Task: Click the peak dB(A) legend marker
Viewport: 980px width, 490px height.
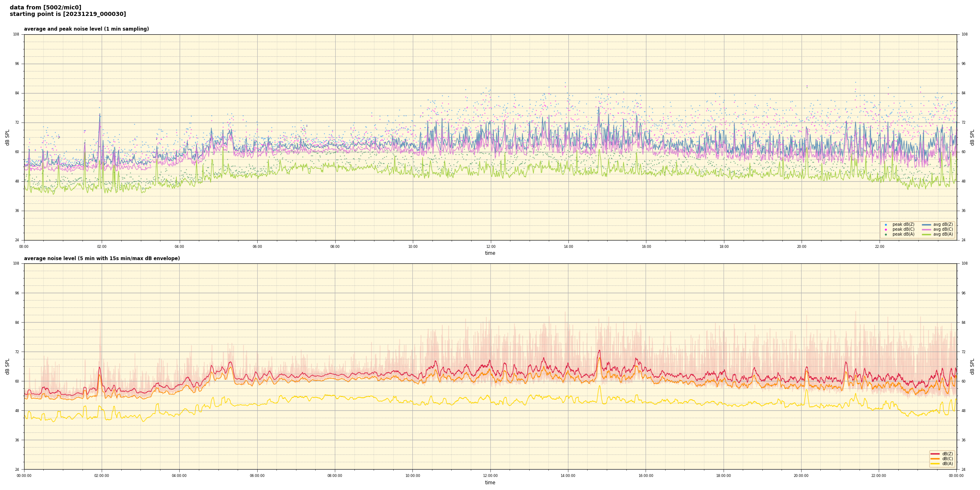Action: click(x=886, y=234)
